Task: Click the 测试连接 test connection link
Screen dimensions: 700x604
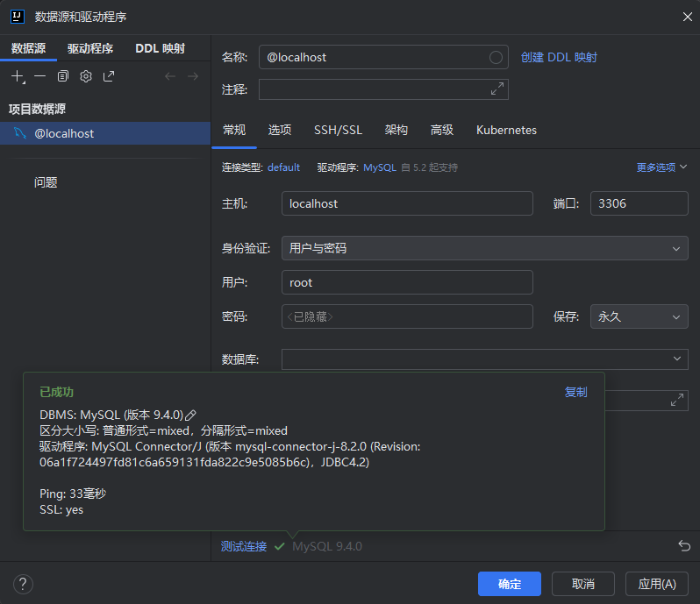Action: tap(243, 546)
